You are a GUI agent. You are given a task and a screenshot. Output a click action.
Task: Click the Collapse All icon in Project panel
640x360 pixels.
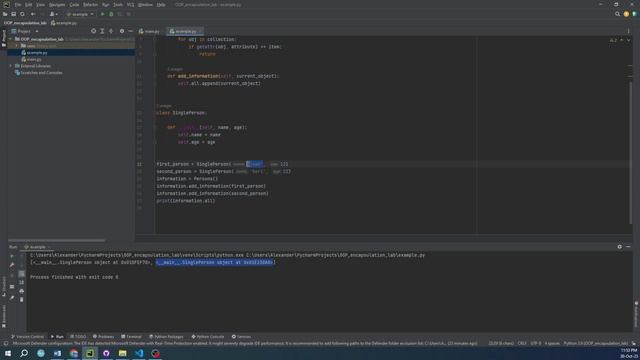click(x=111, y=31)
